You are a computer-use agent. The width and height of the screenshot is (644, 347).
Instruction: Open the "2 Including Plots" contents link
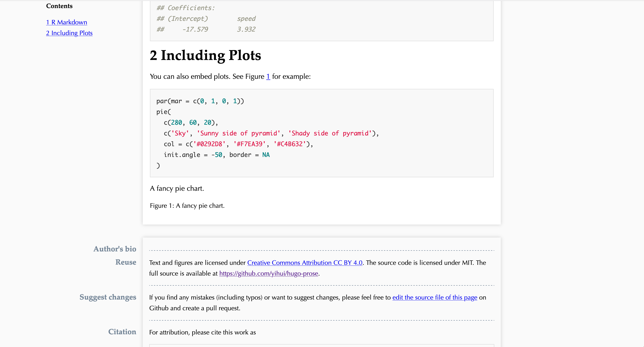click(x=69, y=33)
